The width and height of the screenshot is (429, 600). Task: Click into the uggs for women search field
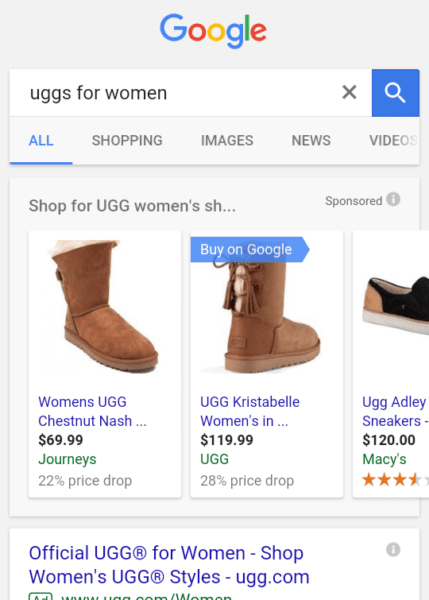pyautogui.click(x=180, y=93)
